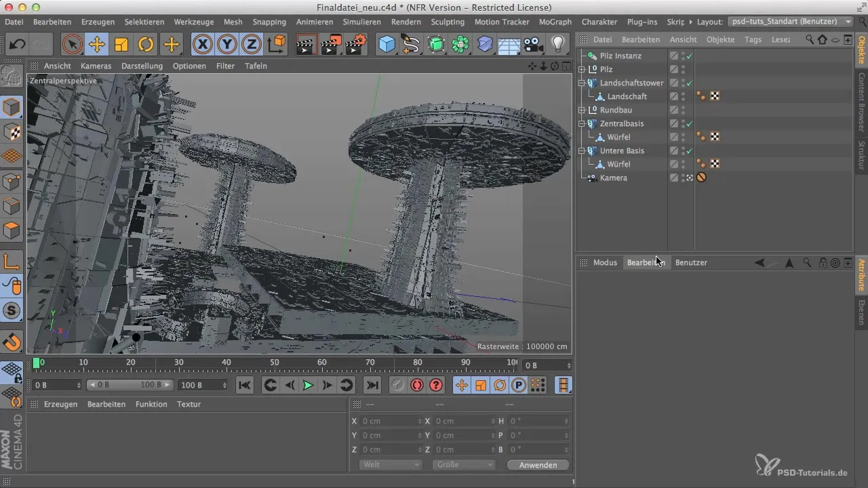Click the record keyframe button

pyautogui.click(x=397, y=385)
